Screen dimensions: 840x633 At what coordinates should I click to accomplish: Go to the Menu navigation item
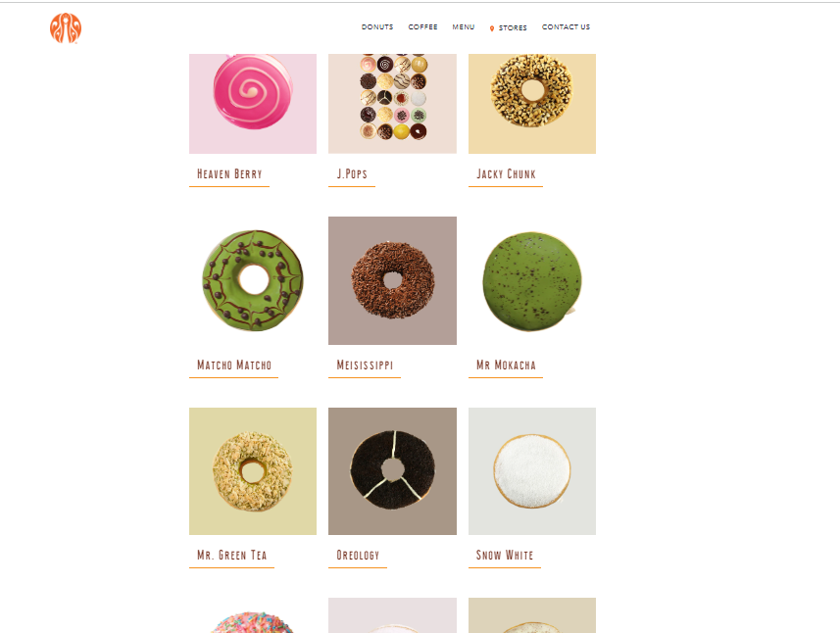point(464,26)
